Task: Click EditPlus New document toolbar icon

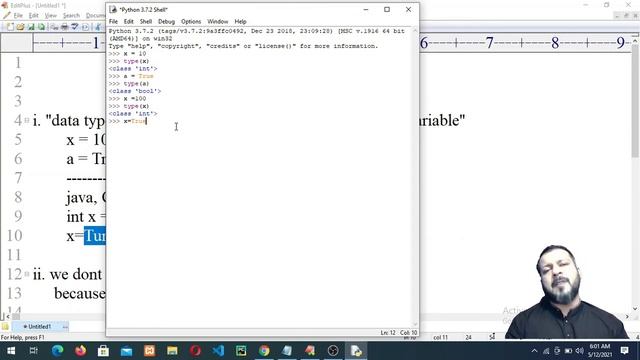Action: click(10, 27)
